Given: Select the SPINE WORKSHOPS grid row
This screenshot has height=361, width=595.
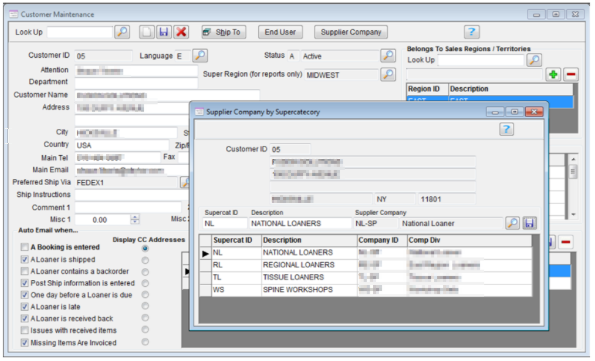Looking at the screenshot, I should pyautogui.click(x=366, y=290).
